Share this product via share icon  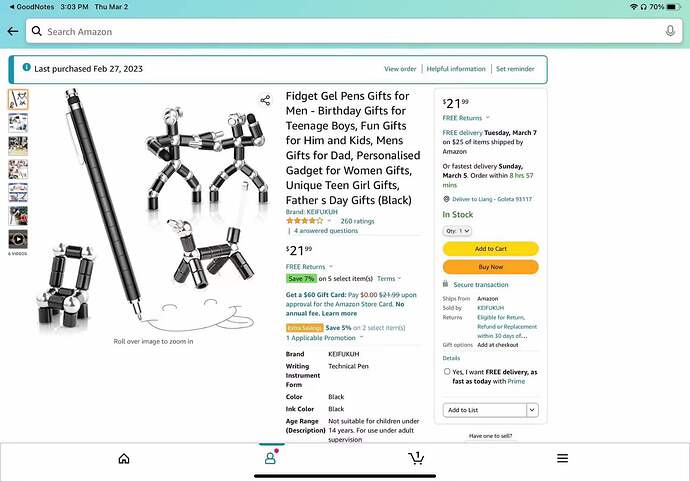(265, 100)
